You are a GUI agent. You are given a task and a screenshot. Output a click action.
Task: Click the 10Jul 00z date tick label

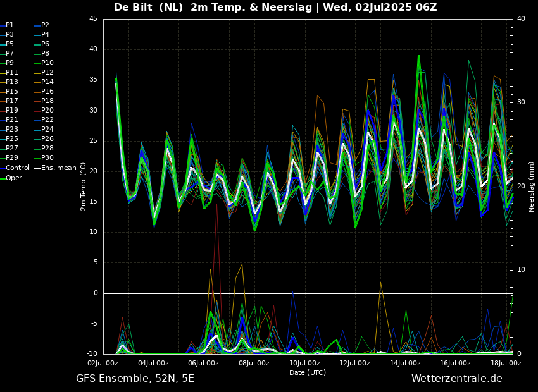[x=304, y=363]
